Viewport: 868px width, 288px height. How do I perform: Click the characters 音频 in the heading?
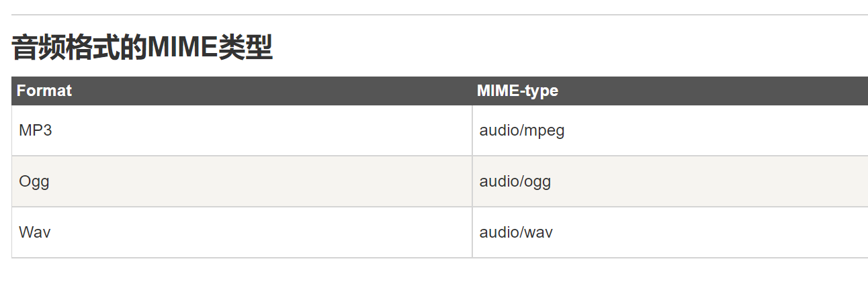click(x=38, y=48)
